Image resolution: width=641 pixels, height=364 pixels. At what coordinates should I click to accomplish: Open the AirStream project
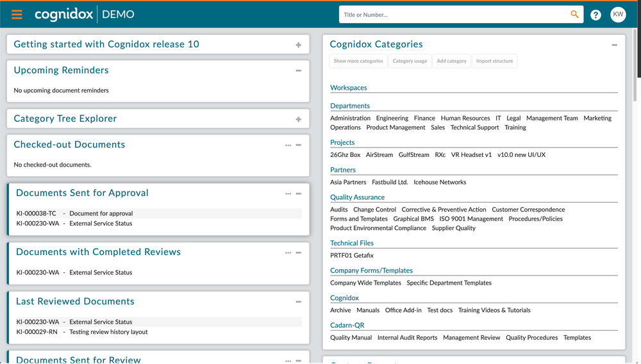[x=379, y=155]
